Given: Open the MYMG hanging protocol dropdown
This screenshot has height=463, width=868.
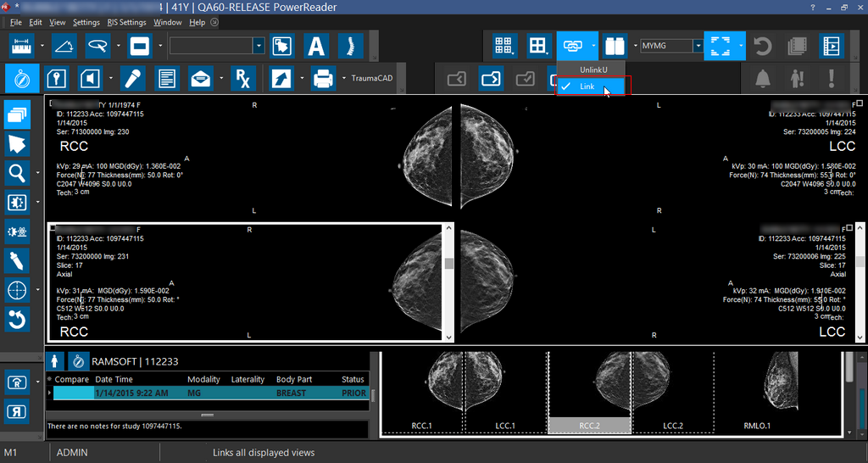Looking at the screenshot, I should (698, 46).
